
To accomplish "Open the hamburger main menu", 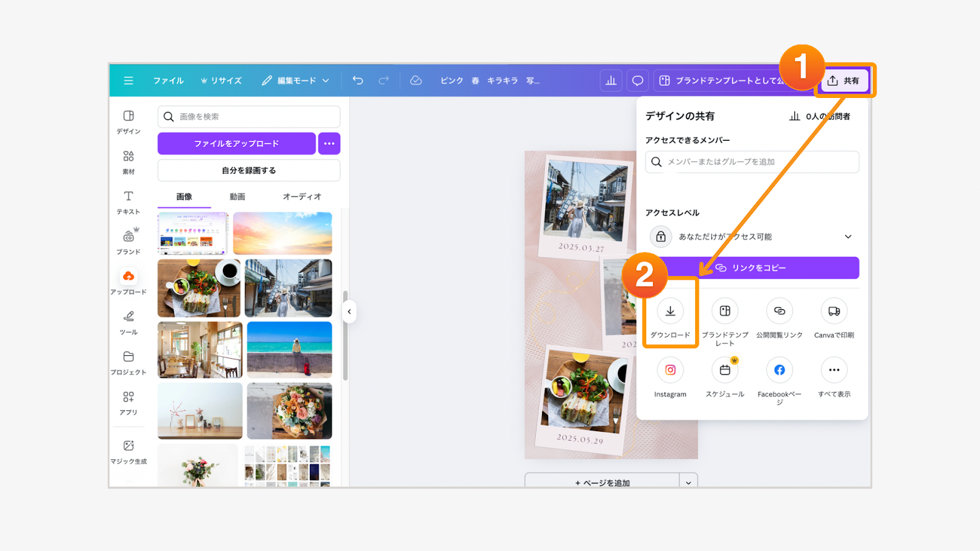I will [128, 81].
